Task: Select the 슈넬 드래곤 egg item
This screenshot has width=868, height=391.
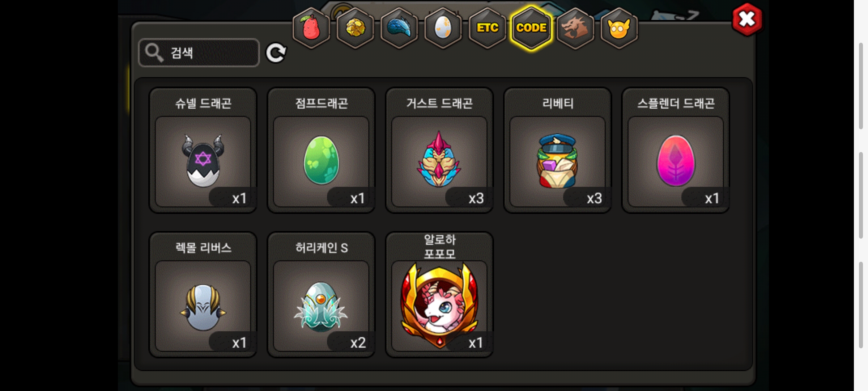Action: 203,150
